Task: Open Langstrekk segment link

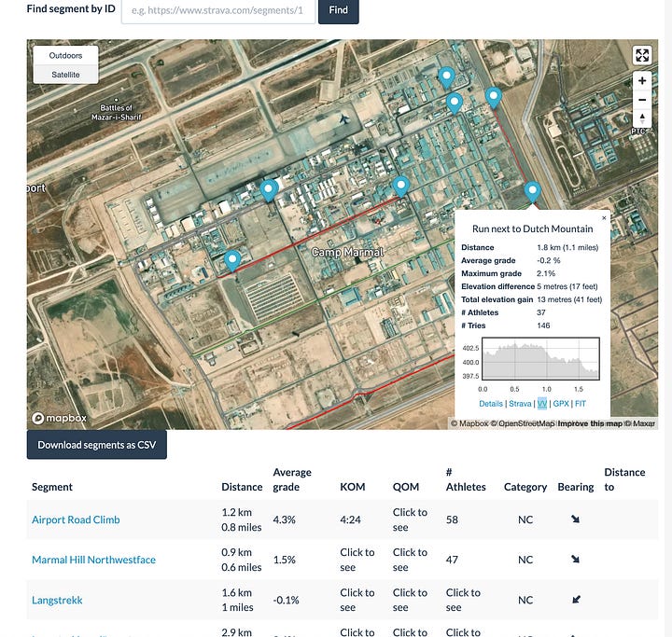Action: click(x=57, y=600)
